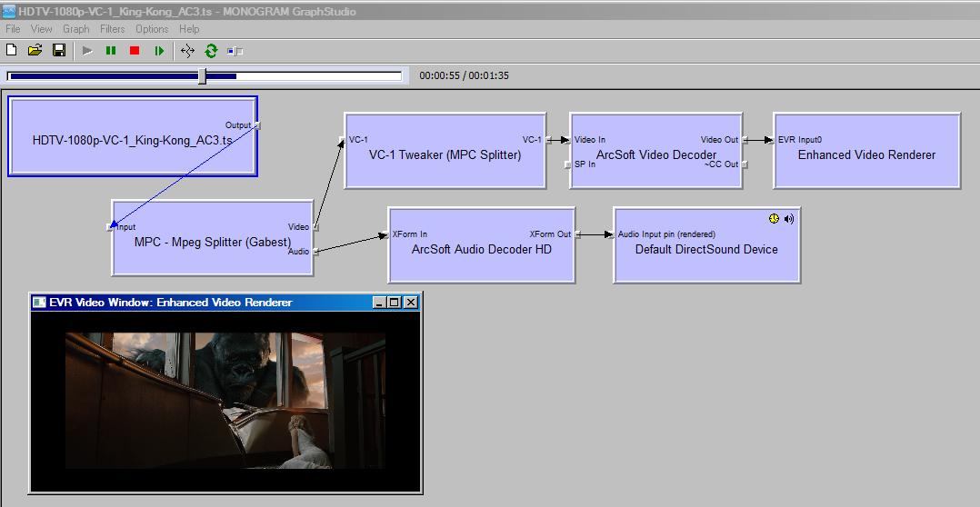Click the XForm In pin on audio decoder
The image size is (980, 507).
385,234
